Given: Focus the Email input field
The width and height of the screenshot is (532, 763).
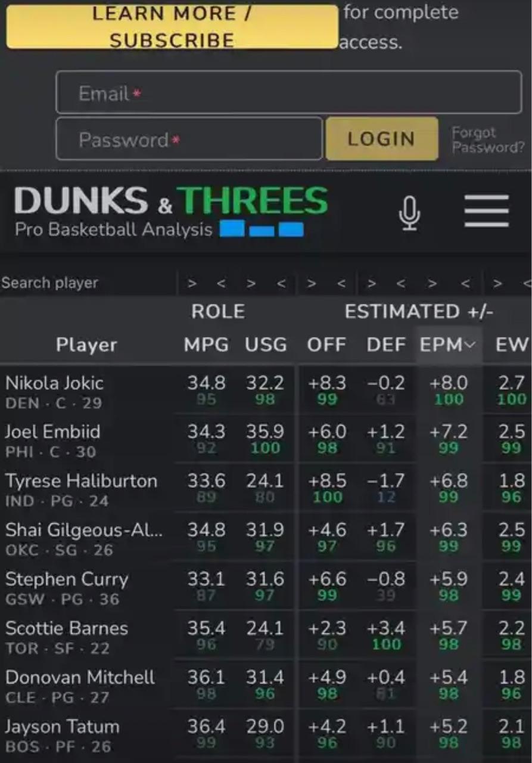Looking at the screenshot, I should pyautogui.click(x=288, y=92).
